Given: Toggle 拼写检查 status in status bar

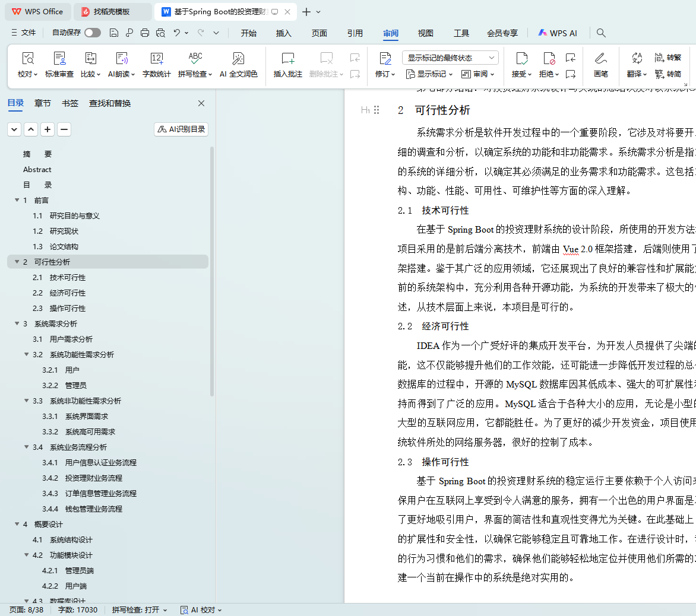Looking at the screenshot, I should [x=139, y=609].
